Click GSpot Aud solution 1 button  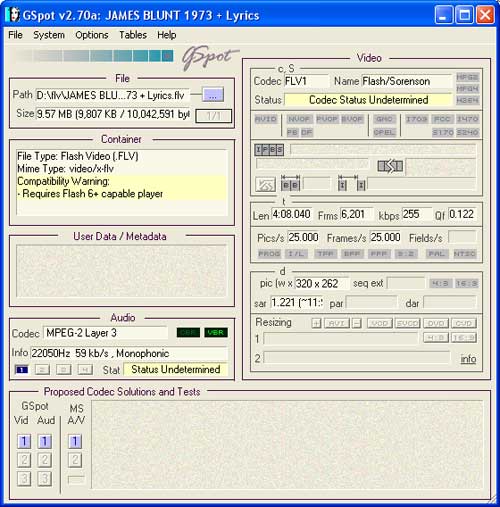click(45, 441)
